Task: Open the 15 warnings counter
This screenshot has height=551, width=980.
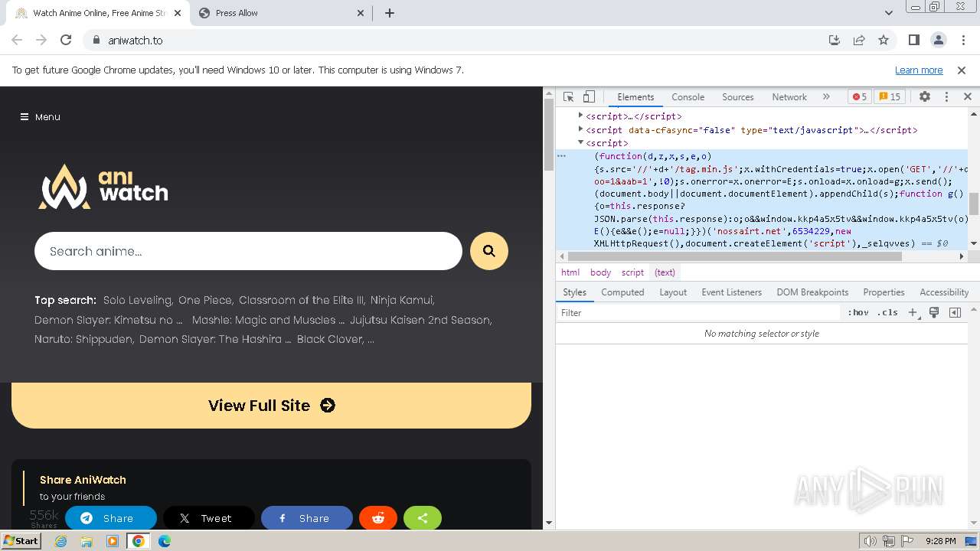Action: pyautogui.click(x=890, y=97)
